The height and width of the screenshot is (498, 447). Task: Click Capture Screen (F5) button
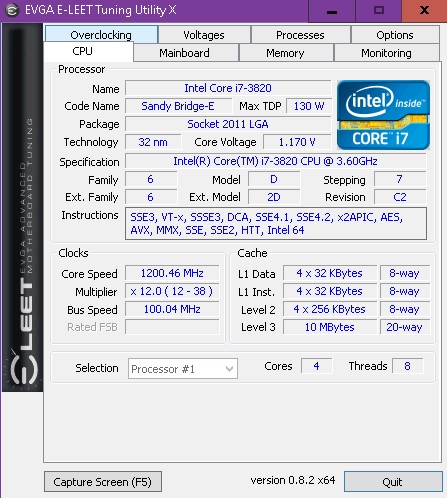point(103,482)
